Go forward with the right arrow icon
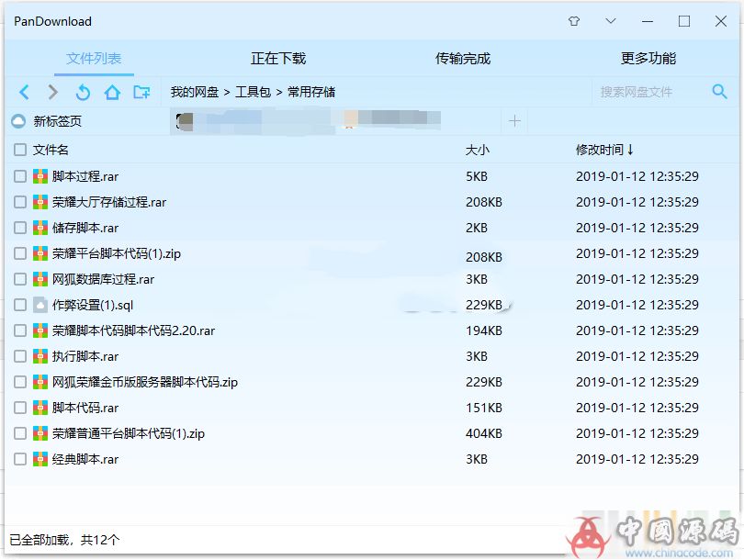The image size is (744, 560). (53, 92)
